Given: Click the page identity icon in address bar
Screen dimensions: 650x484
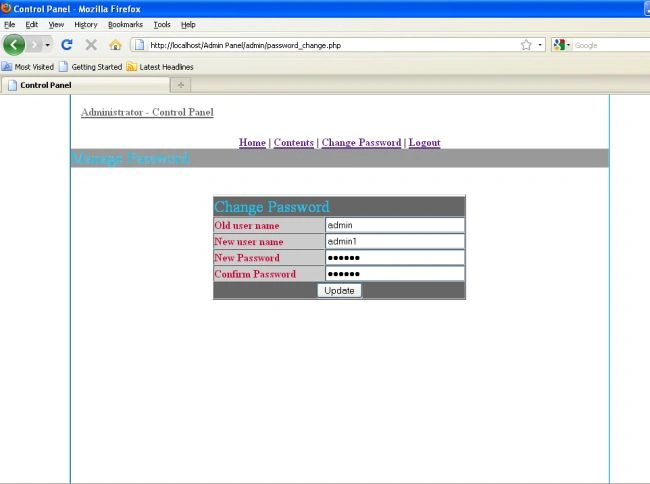Looking at the screenshot, I should click(140, 45).
